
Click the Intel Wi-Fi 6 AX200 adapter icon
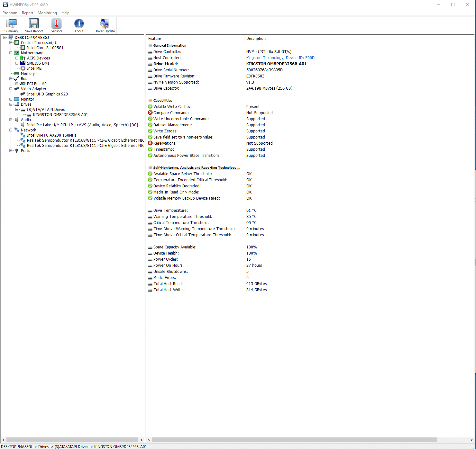pos(23,135)
